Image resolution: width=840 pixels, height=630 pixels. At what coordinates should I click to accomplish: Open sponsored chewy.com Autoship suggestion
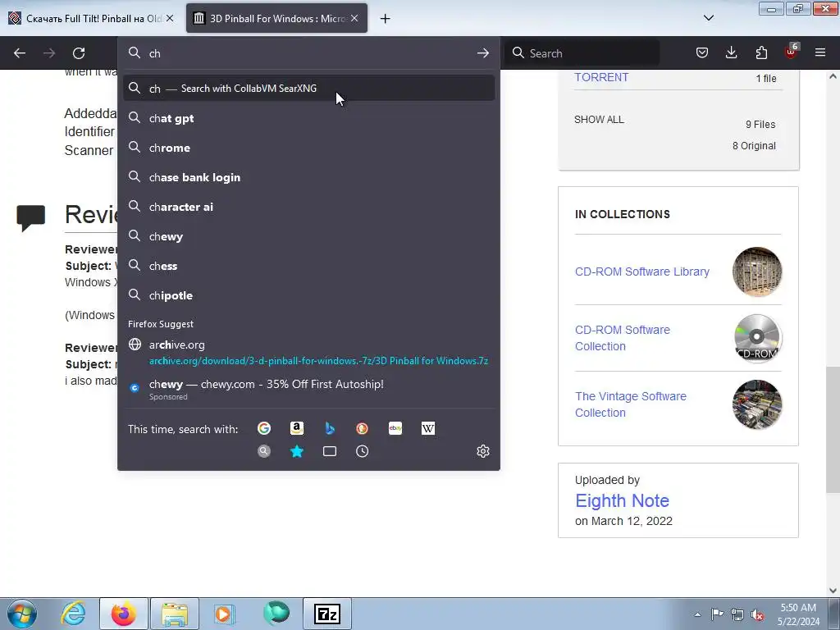coord(308,390)
